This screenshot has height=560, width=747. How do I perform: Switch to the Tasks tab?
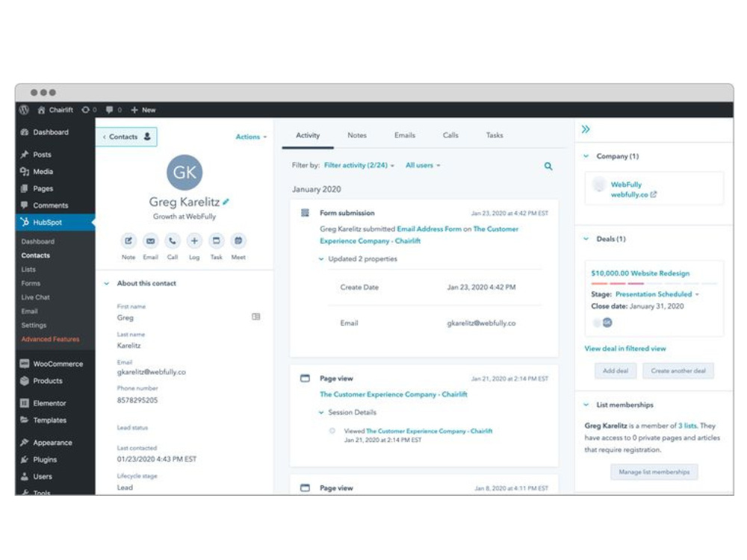pyautogui.click(x=495, y=135)
